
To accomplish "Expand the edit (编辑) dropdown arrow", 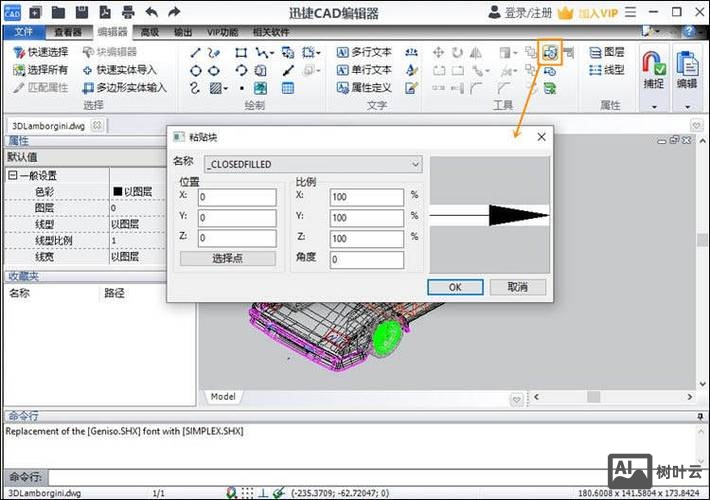I will pos(686,106).
